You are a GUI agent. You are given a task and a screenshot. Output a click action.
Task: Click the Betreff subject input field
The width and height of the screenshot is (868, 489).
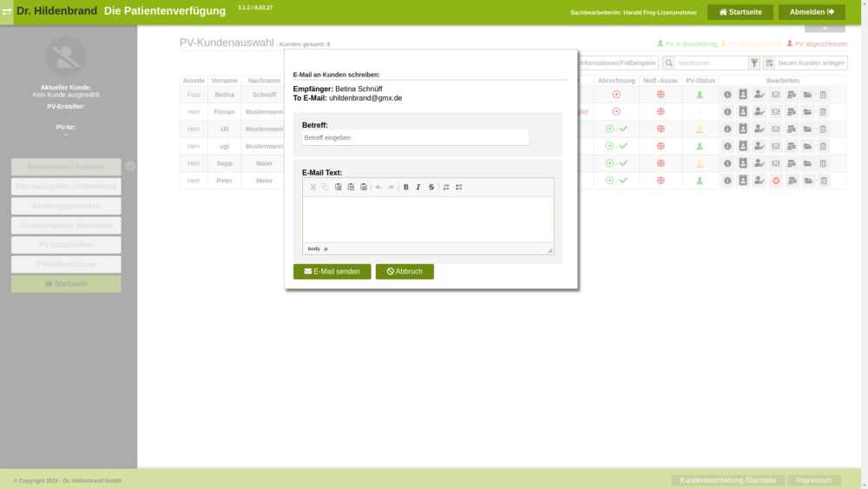415,138
